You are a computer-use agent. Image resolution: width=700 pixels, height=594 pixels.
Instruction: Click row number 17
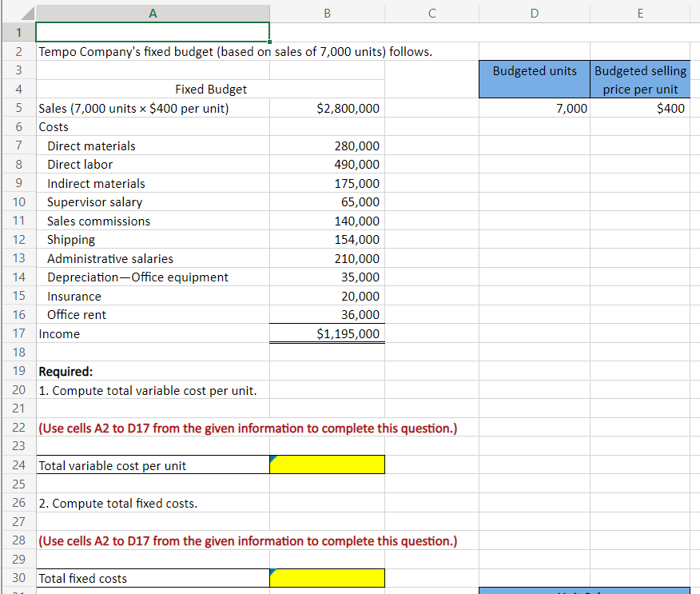[18, 333]
